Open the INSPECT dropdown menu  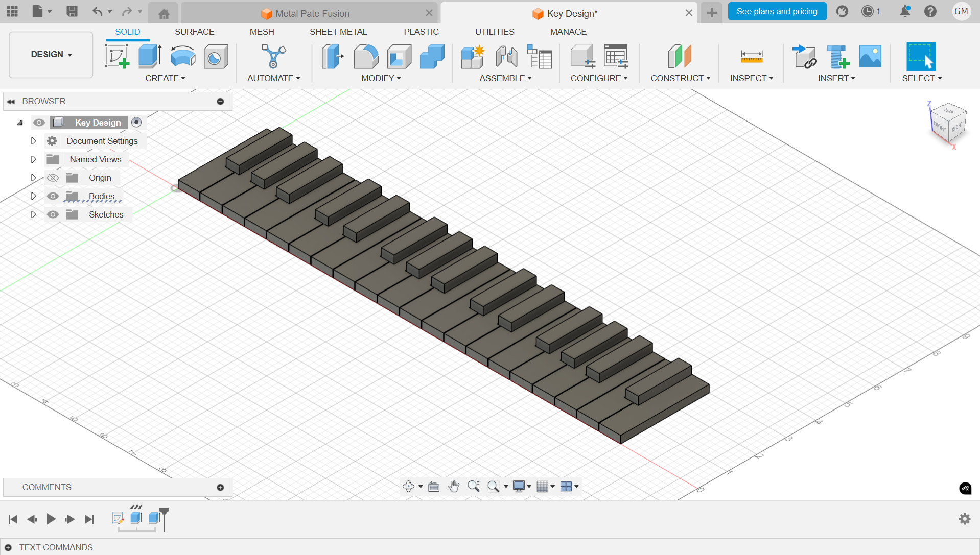tap(751, 78)
